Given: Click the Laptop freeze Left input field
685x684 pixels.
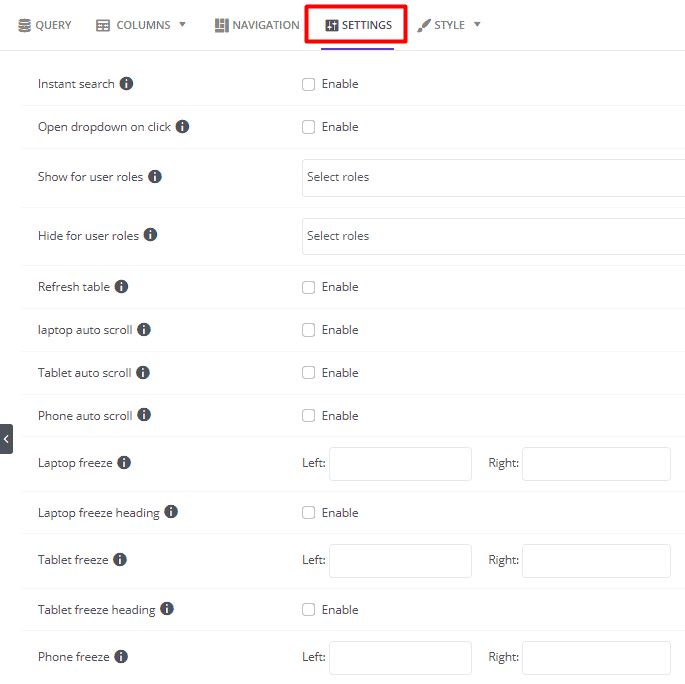Looking at the screenshot, I should click(400, 464).
